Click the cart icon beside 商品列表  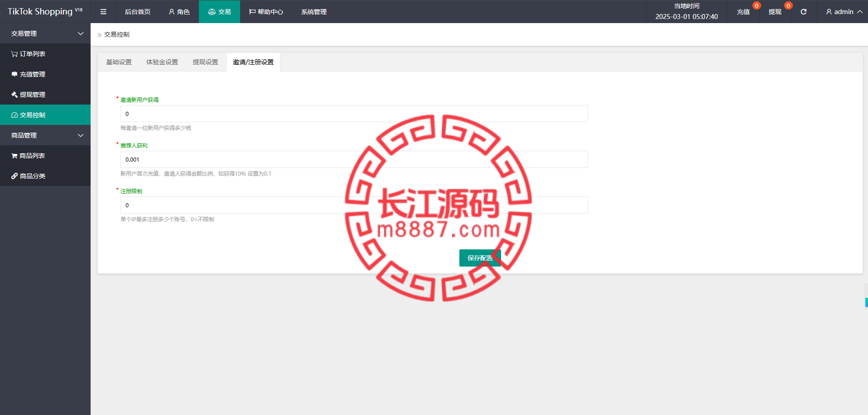coord(14,156)
